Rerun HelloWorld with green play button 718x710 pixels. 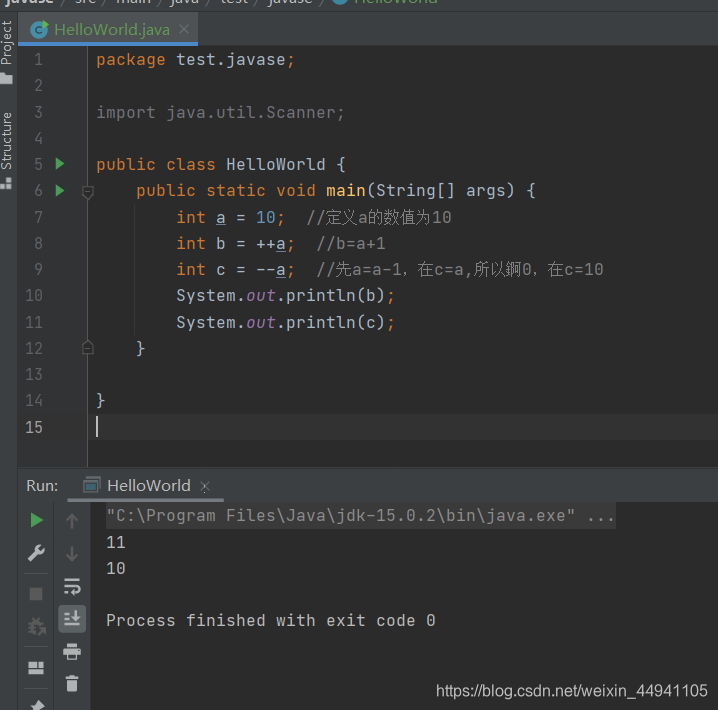(x=36, y=520)
